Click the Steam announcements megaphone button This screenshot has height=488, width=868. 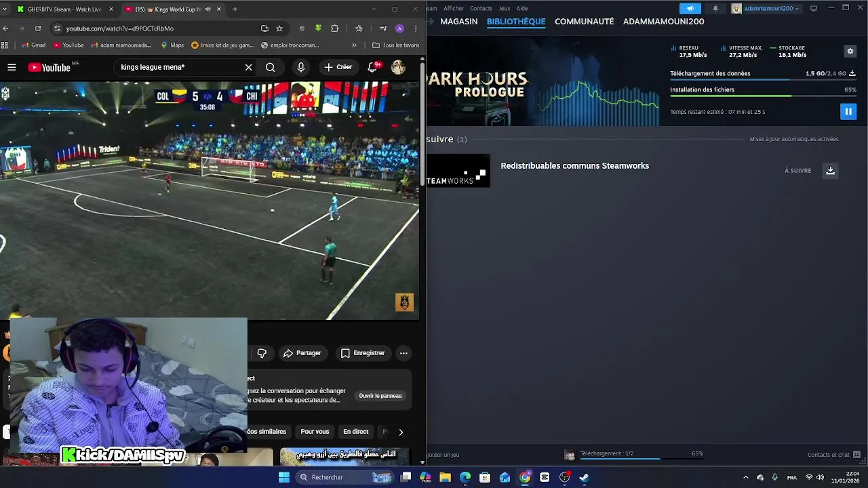pos(690,8)
